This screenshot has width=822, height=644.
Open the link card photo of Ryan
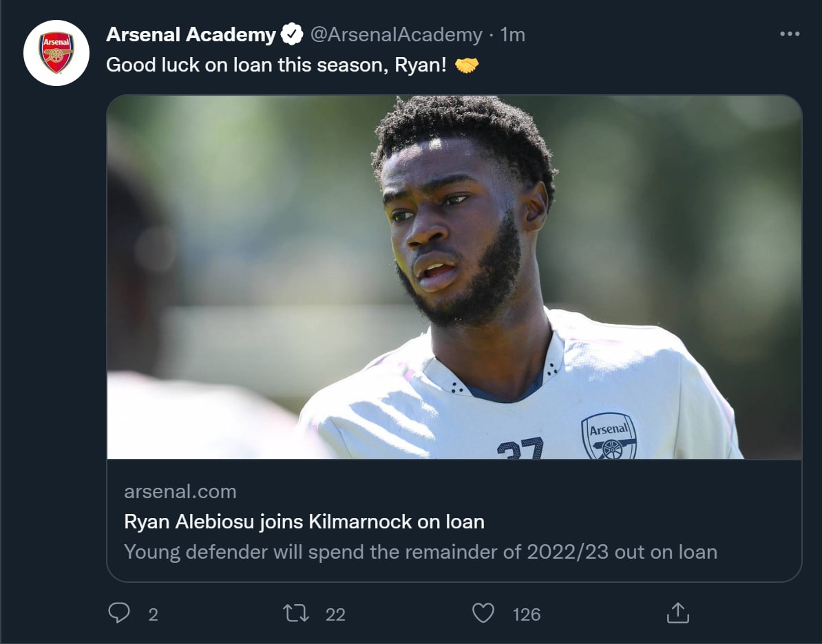(454, 277)
